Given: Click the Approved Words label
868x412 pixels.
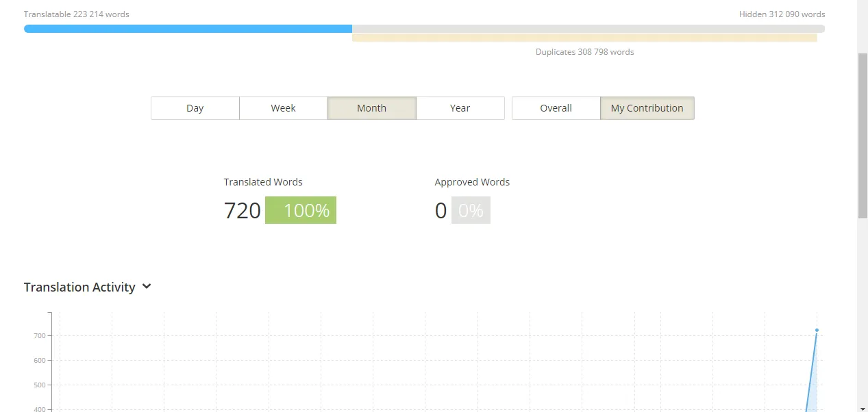Looking at the screenshot, I should pyautogui.click(x=472, y=182).
